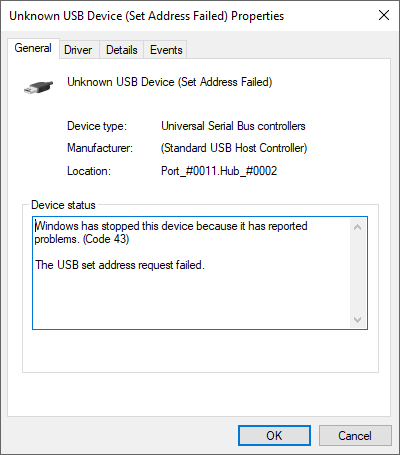Click the device status scroll up arrow
Image resolution: width=400 pixels, height=455 pixels.
click(358, 227)
